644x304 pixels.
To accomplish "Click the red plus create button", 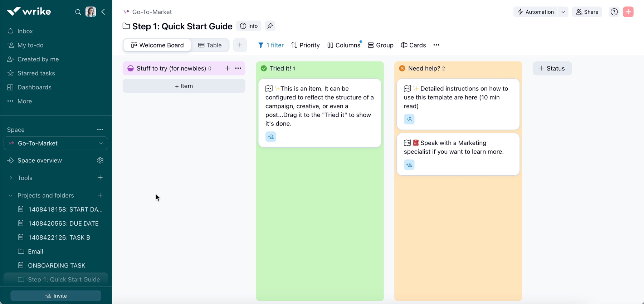I will pos(628,12).
